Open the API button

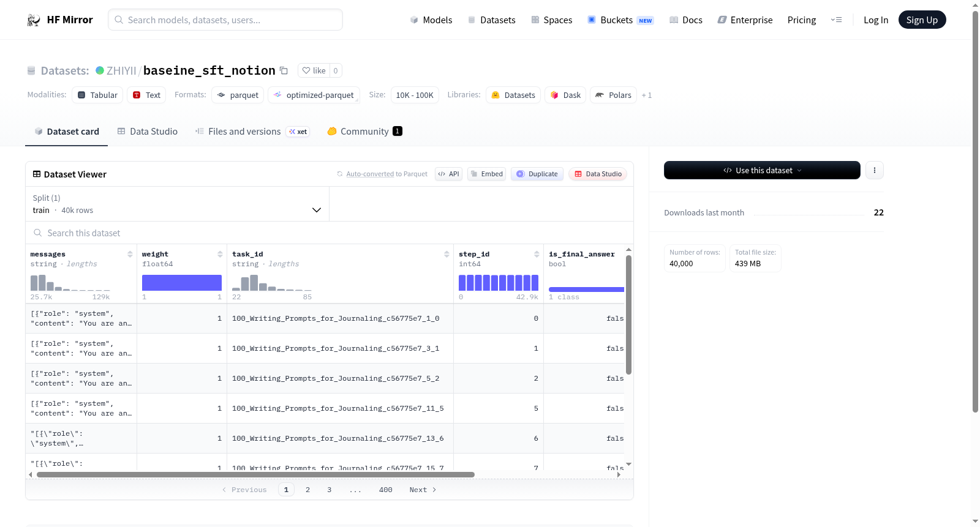448,174
